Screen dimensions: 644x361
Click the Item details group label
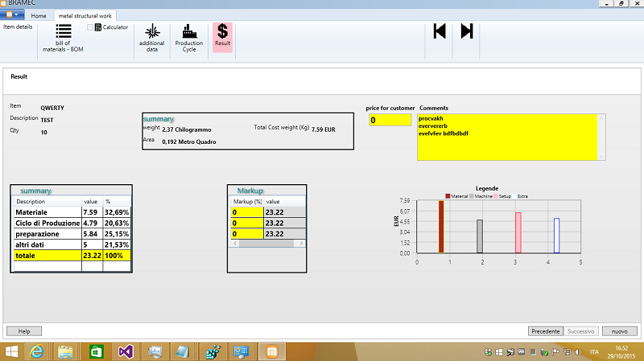click(x=18, y=27)
